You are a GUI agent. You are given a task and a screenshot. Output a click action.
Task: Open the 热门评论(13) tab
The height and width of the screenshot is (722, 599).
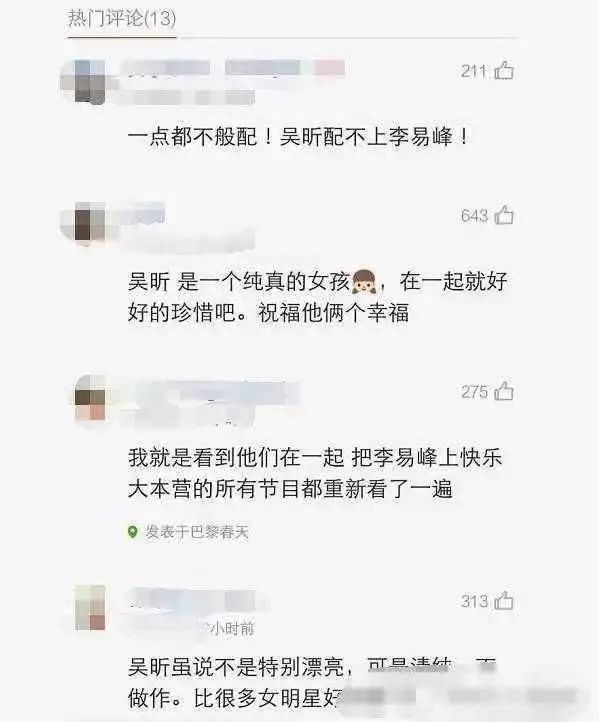tap(122, 19)
